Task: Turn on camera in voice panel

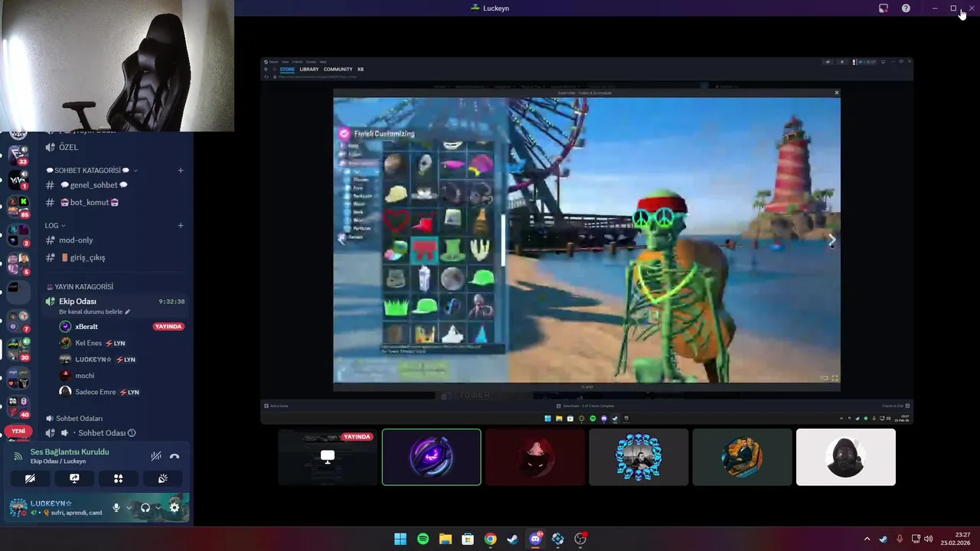Action: 30,478
